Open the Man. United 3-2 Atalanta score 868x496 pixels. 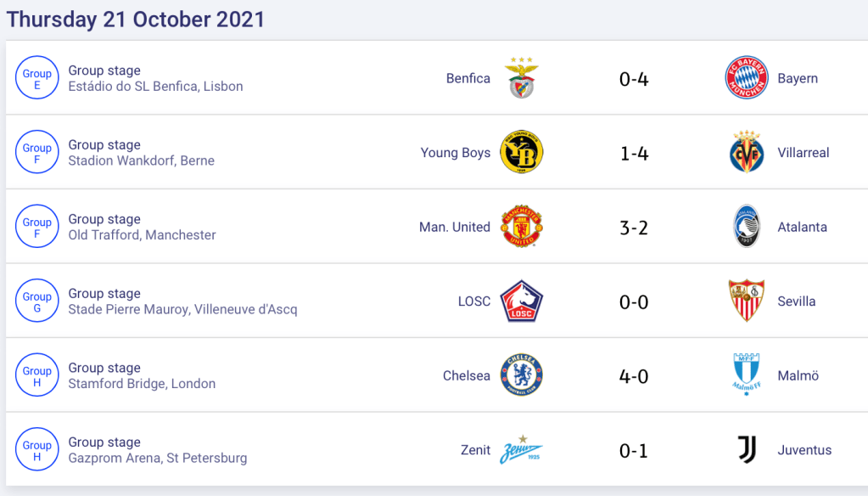point(634,228)
